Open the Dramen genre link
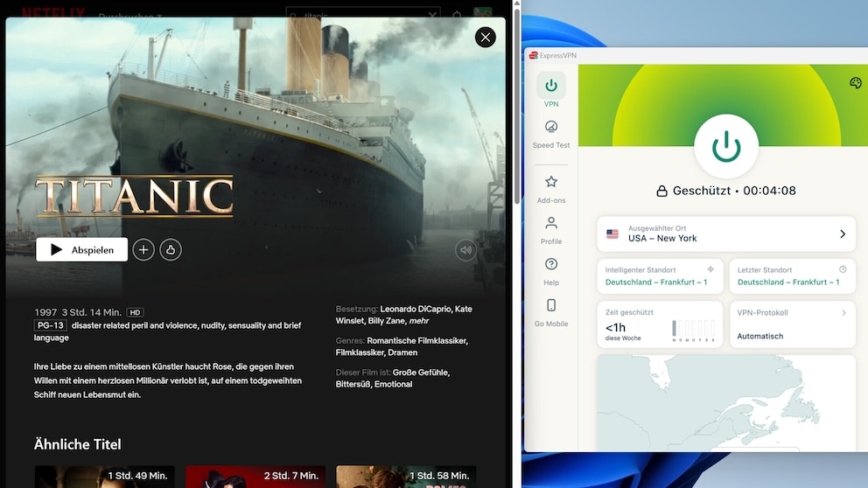868x488 pixels. (x=402, y=352)
